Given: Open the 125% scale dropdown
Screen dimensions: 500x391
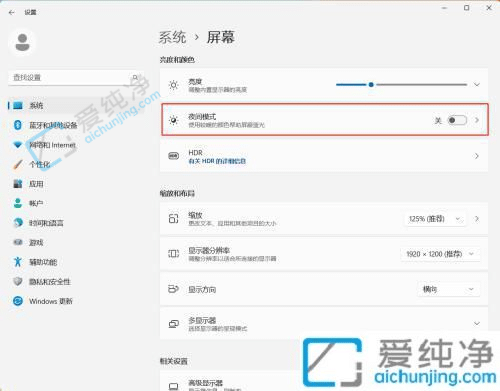Looking at the screenshot, I should point(435,219).
